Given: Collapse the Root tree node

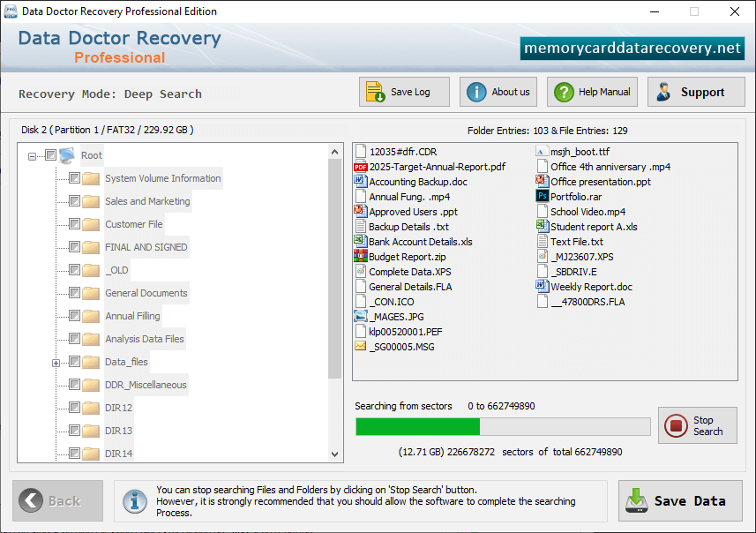Looking at the screenshot, I should (x=32, y=156).
